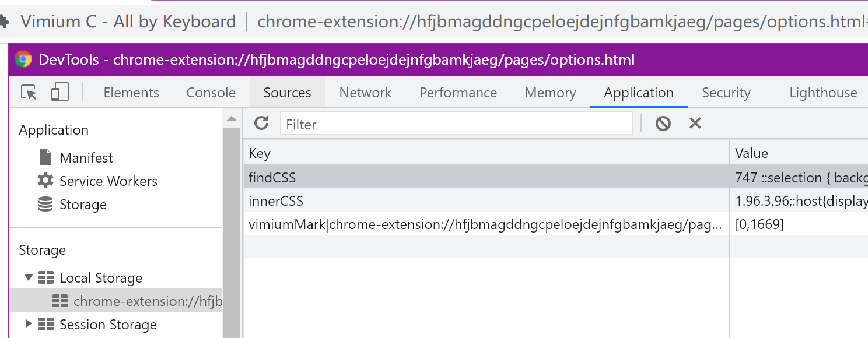Delete the selected storage item

(695, 123)
